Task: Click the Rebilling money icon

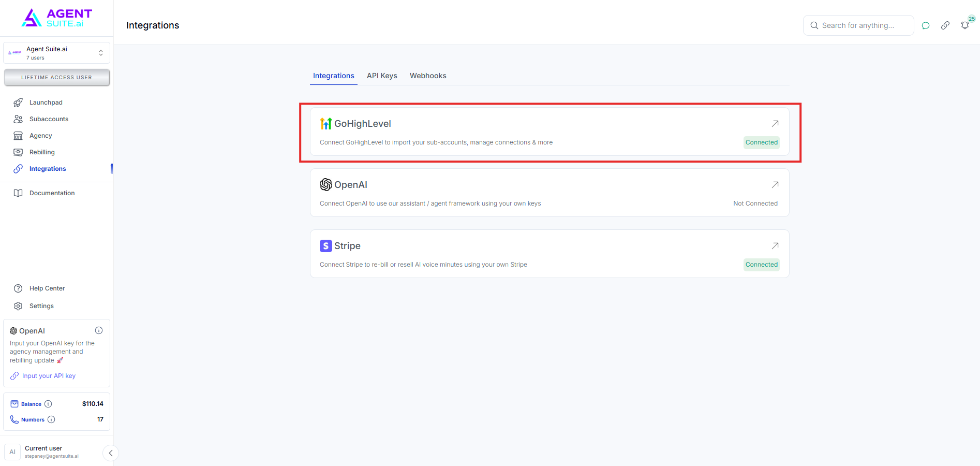Action: 18,152
